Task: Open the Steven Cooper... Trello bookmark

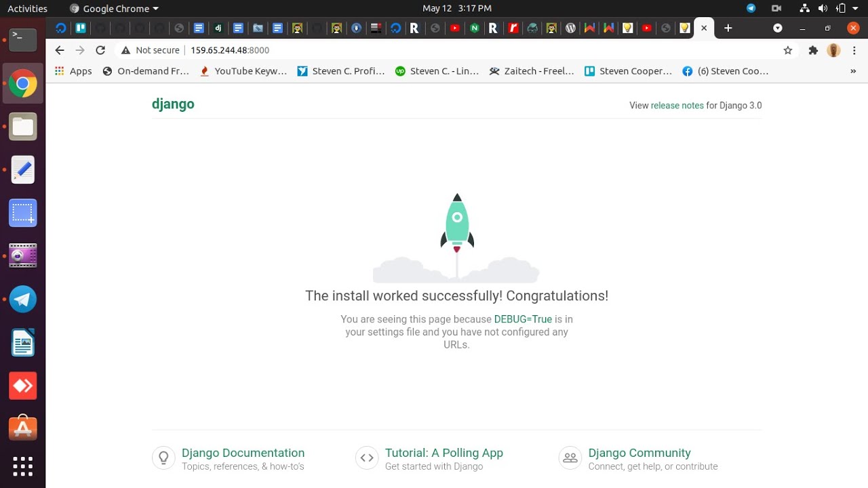Action: [x=629, y=71]
